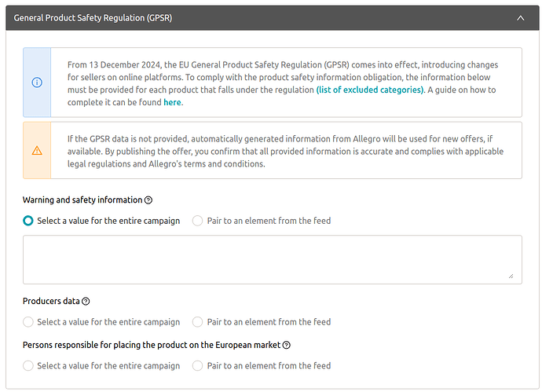Open help icon next to Producers data
This screenshot has width=542, height=392.
tap(86, 301)
